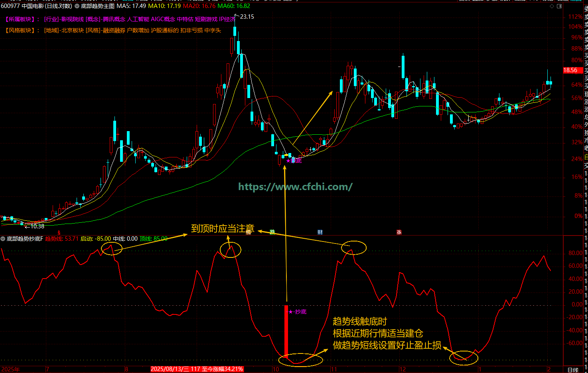Screen dimensions: 588x373
Task: Click the 2025年 label on time axis
Action: [10, 369]
